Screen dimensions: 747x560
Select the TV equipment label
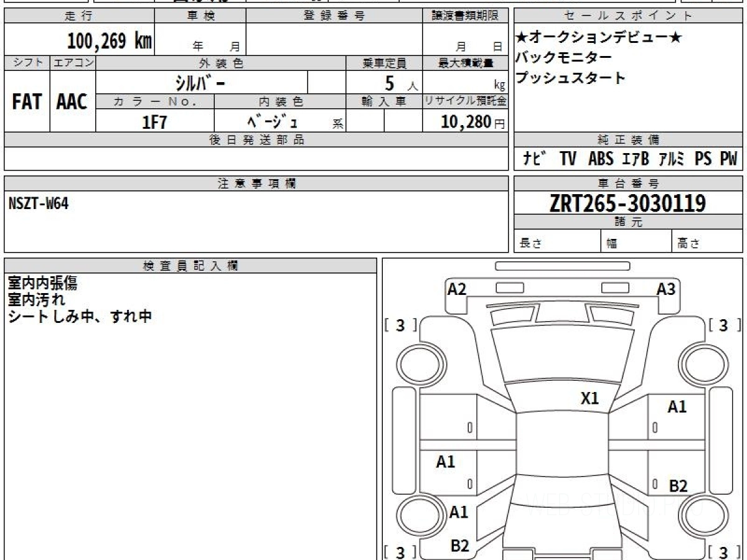(x=568, y=159)
